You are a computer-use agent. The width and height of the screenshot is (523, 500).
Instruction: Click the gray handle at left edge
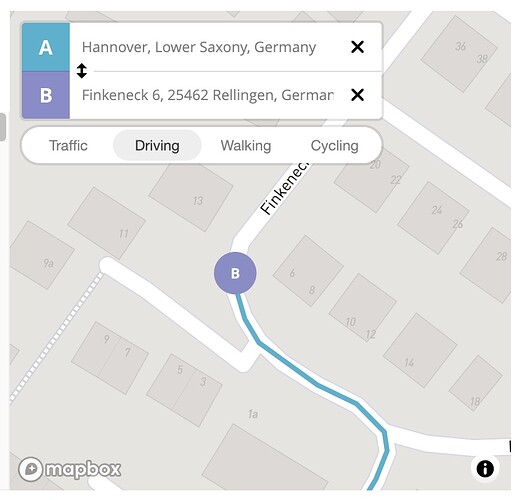coord(2,127)
